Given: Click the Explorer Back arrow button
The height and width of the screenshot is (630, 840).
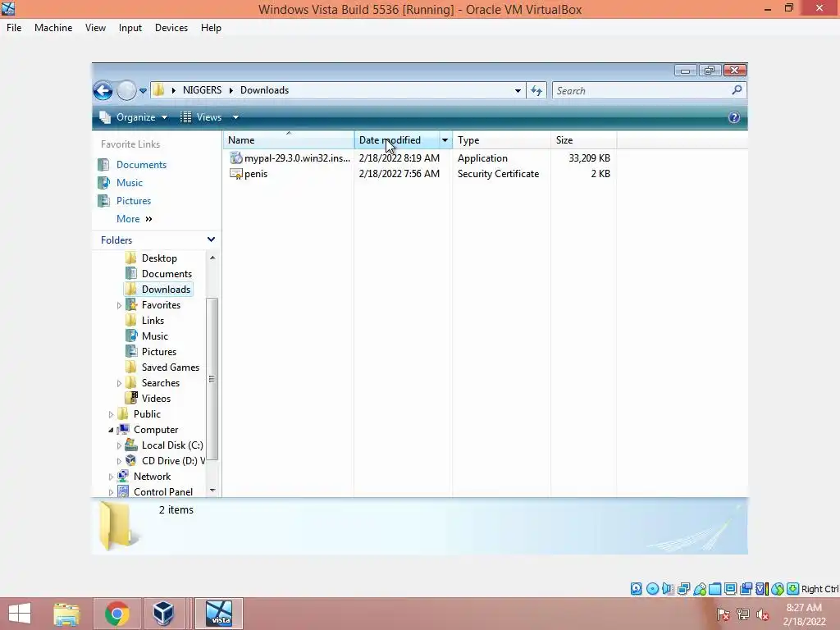Looking at the screenshot, I should point(103,90).
